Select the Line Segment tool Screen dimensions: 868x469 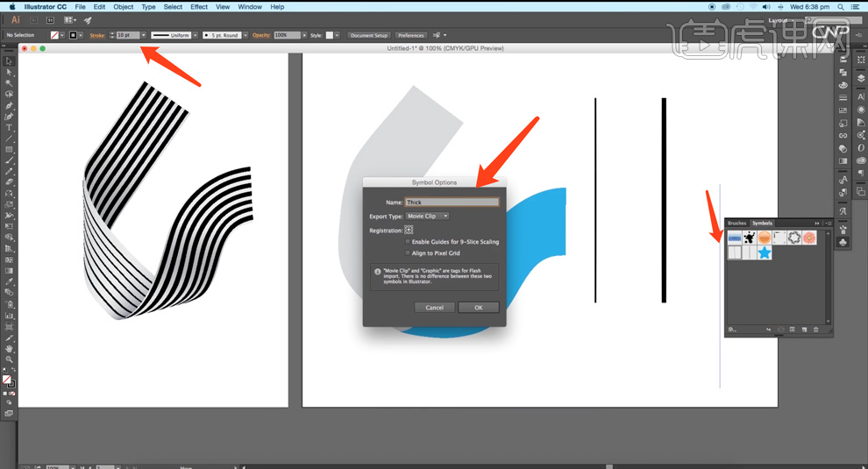click(9, 139)
